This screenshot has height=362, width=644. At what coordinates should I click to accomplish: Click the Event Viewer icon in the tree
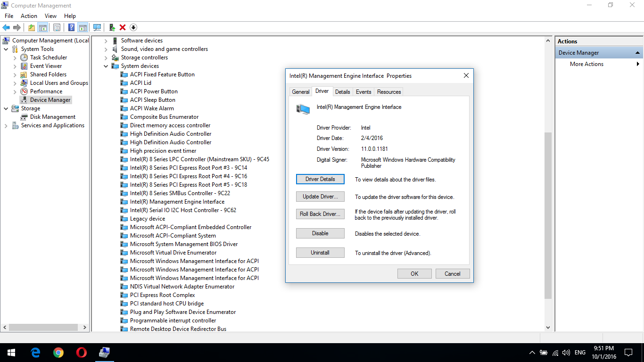pyautogui.click(x=24, y=66)
